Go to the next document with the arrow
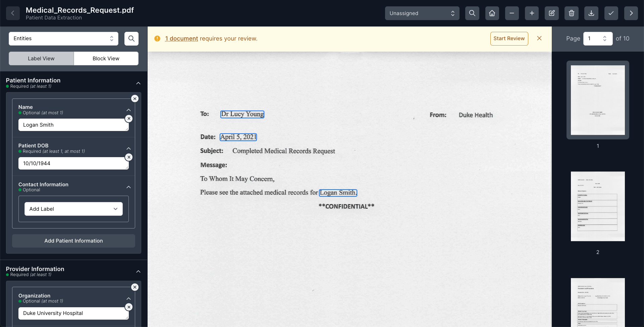Image resolution: width=644 pixels, height=327 pixels. pyautogui.click(x=631, y=13)
